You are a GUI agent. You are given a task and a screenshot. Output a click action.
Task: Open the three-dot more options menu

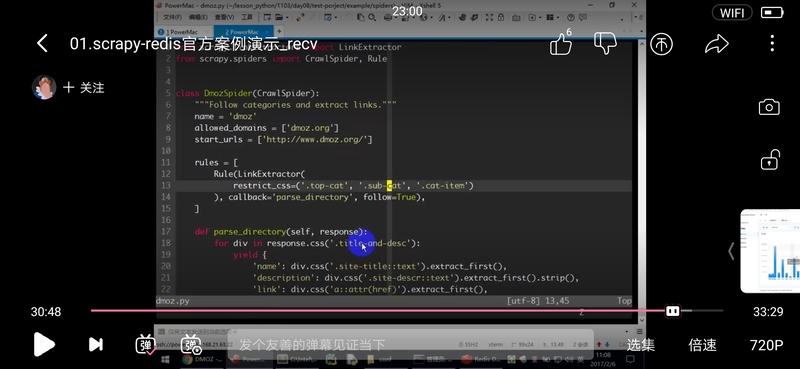pyautogui.click(x=772, y=43)
